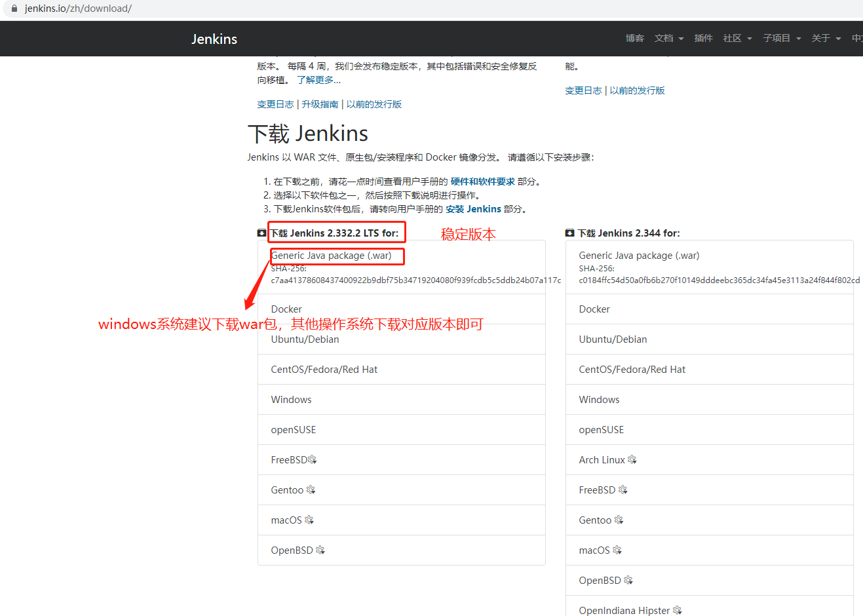The width and height of the screenshot is (863, 616).
Task: Select the LTS OpenBSD option
Action: pyautogui.click(x=402, y=550)
